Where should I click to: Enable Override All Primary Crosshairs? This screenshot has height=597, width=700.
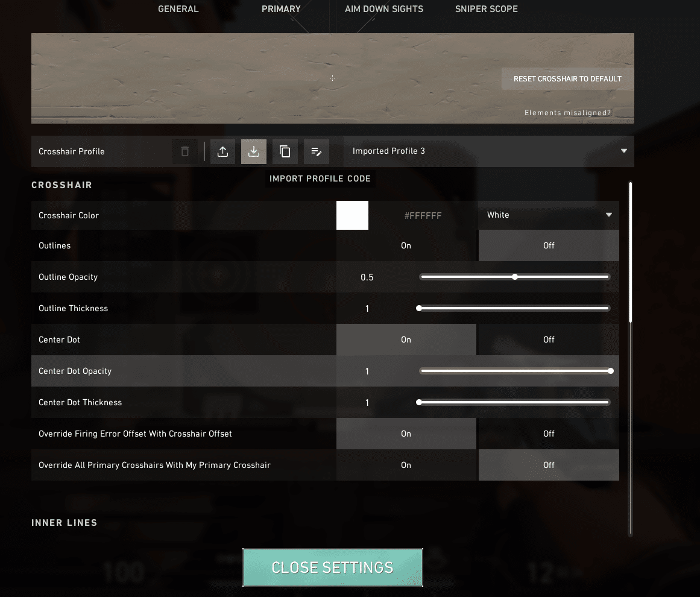click(x=406, y=465)
